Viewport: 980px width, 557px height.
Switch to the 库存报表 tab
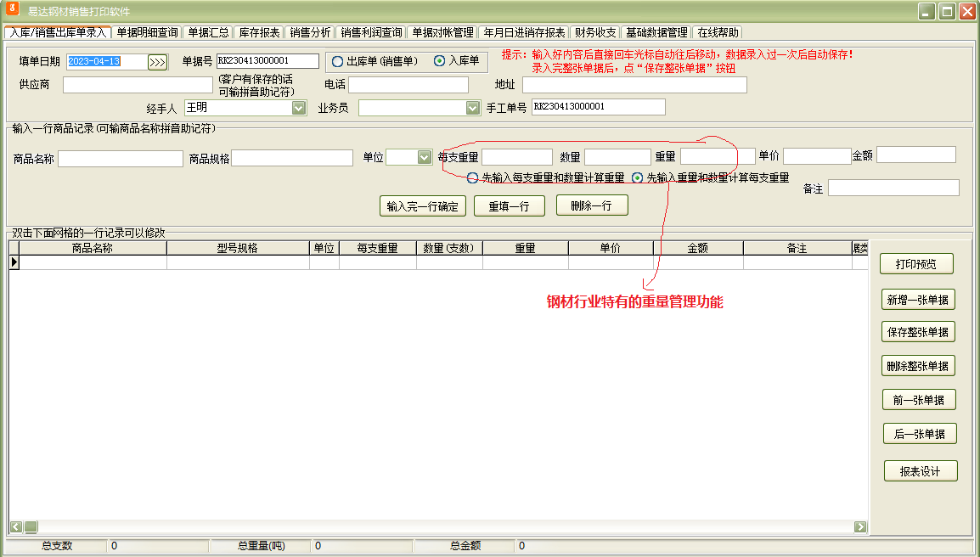[260, 32]
